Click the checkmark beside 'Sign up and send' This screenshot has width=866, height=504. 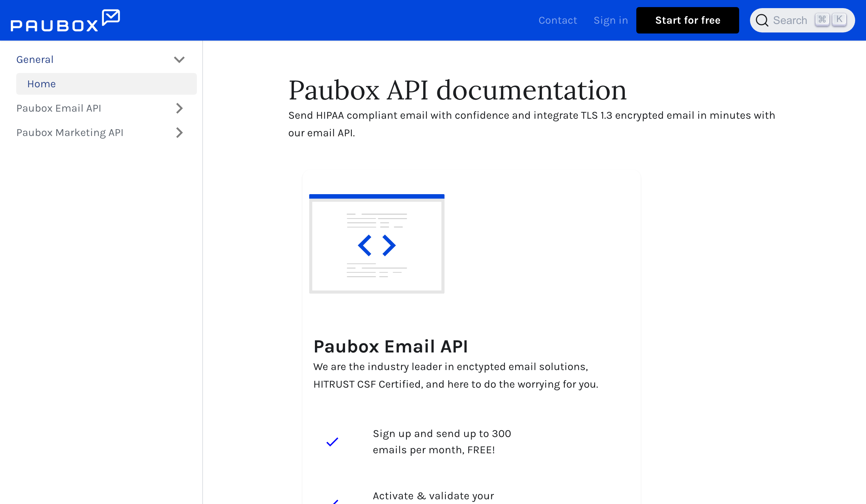point(332,442)
